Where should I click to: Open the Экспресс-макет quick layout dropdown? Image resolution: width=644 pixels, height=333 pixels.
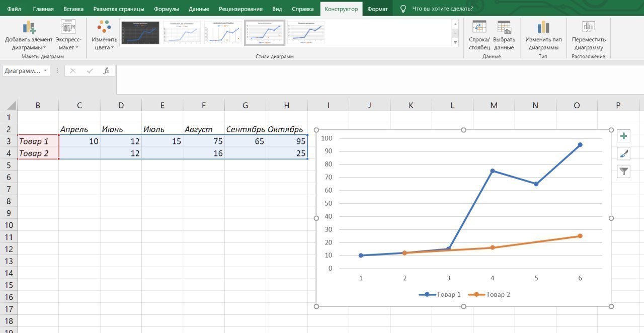pos(68,35)
